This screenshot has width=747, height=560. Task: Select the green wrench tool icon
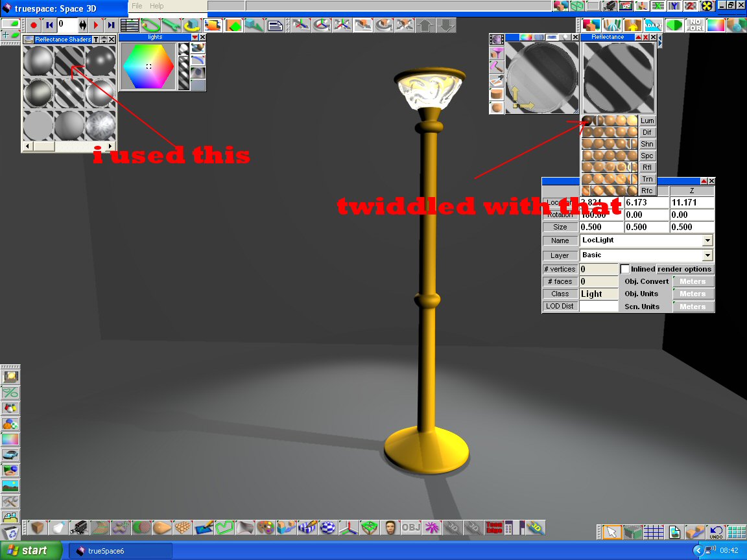coord(171,25)
